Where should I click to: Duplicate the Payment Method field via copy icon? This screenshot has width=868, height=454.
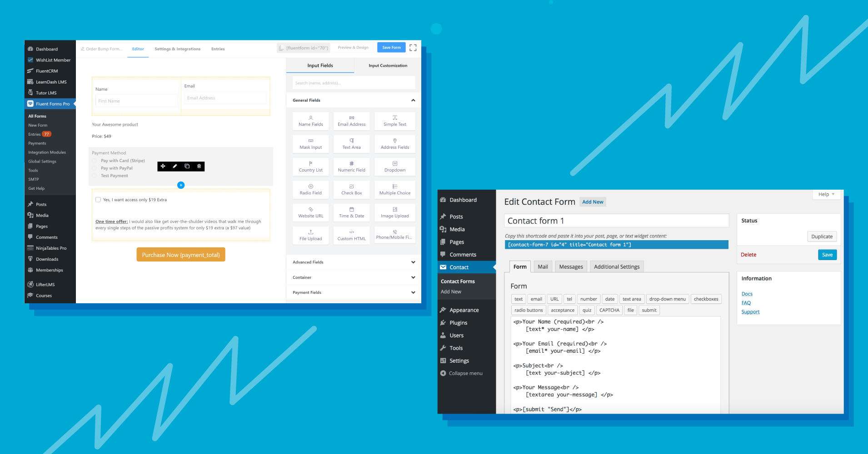pyautogui.click(x=187, y=166)
